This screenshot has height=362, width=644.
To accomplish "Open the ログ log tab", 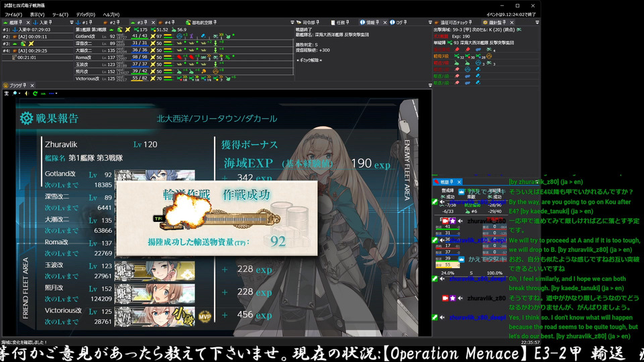I will [x=398, y=22].
